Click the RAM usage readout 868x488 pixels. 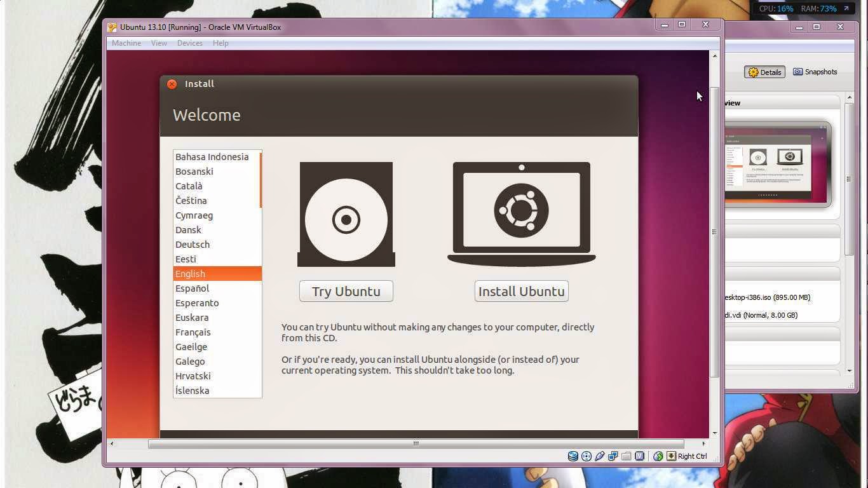[x=818, y=9]
